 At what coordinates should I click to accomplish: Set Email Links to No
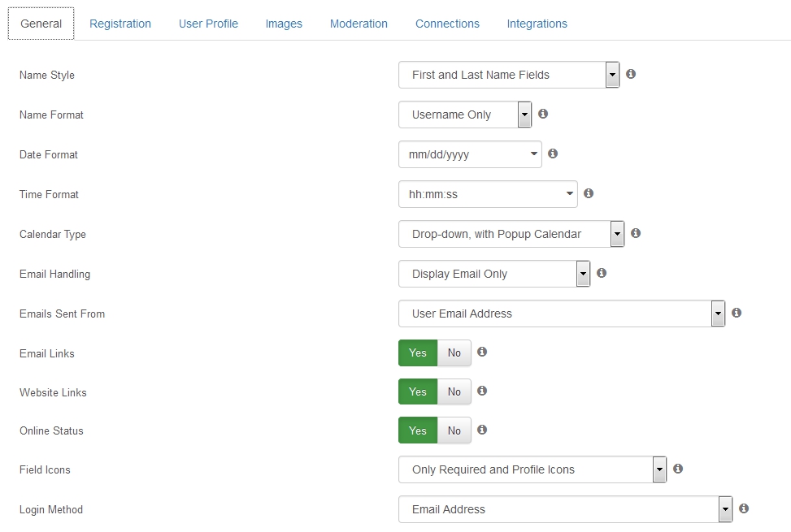pos(454,353)
